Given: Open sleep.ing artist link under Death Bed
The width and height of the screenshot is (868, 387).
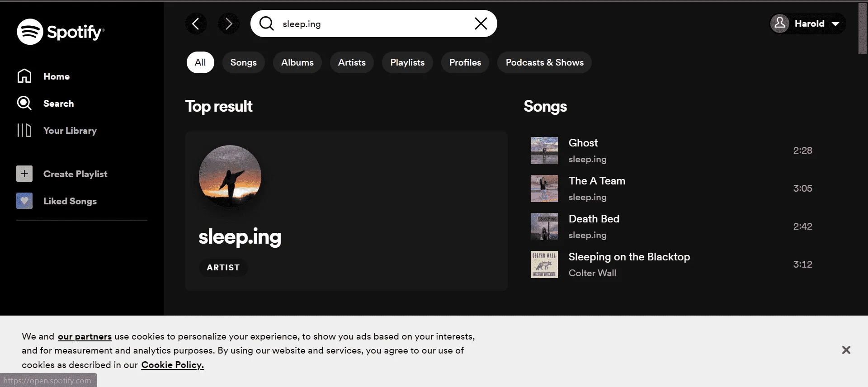Looking at the screenshot, I should tap(588, 235).
